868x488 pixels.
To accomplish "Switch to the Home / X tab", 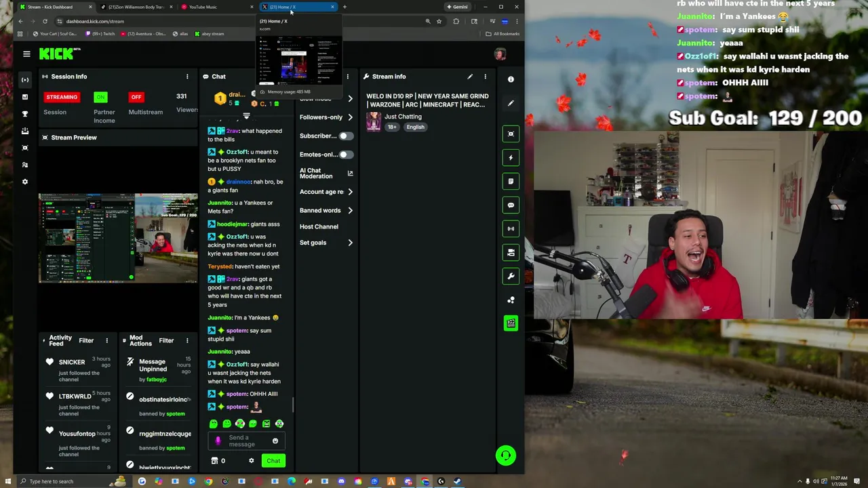I will tap(298, 7).
